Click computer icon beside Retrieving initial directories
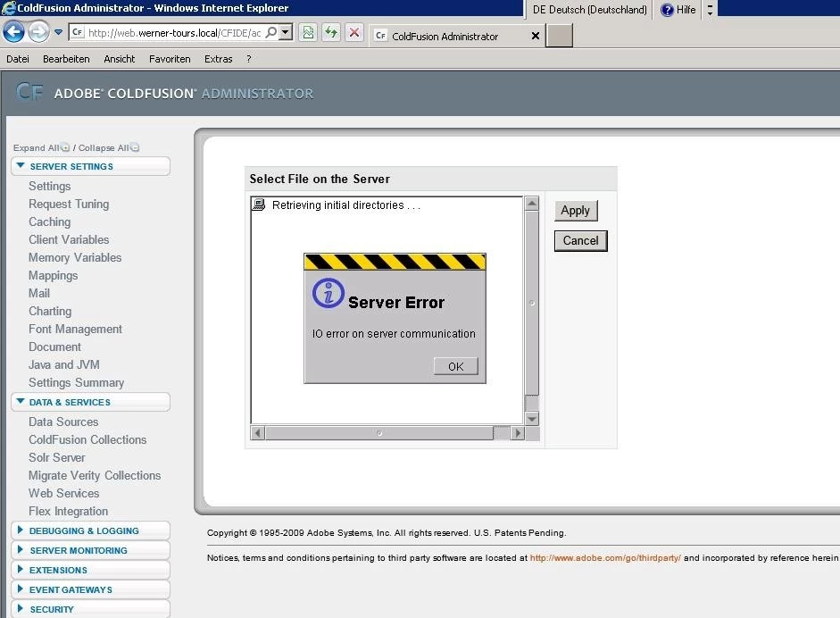 [x=259, y=205]
